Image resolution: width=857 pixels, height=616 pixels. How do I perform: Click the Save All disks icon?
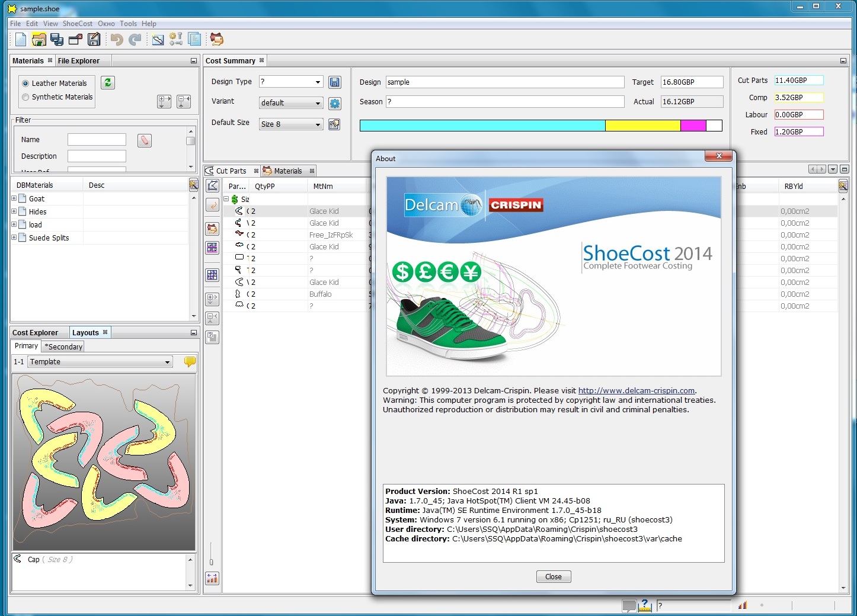[57, 40]
